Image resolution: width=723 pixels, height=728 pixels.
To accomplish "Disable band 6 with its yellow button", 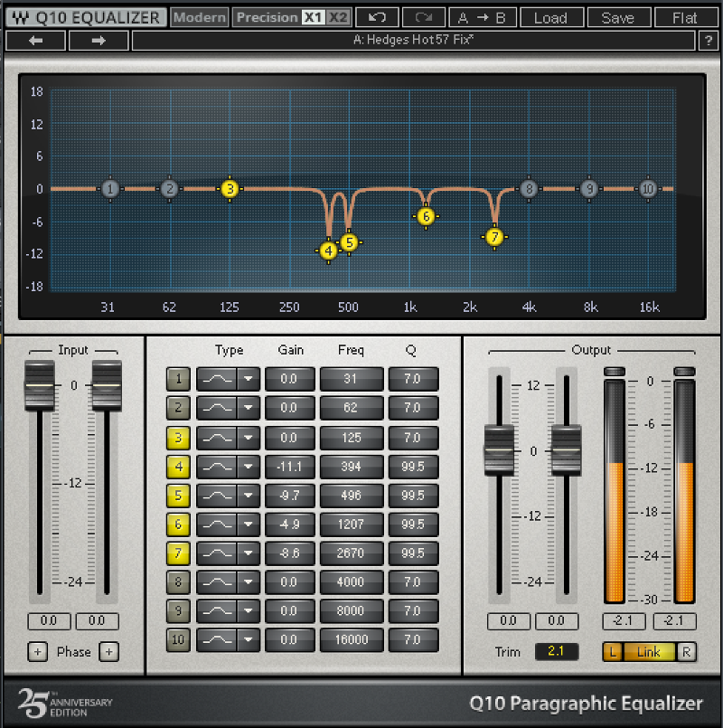I will (178, 525).
